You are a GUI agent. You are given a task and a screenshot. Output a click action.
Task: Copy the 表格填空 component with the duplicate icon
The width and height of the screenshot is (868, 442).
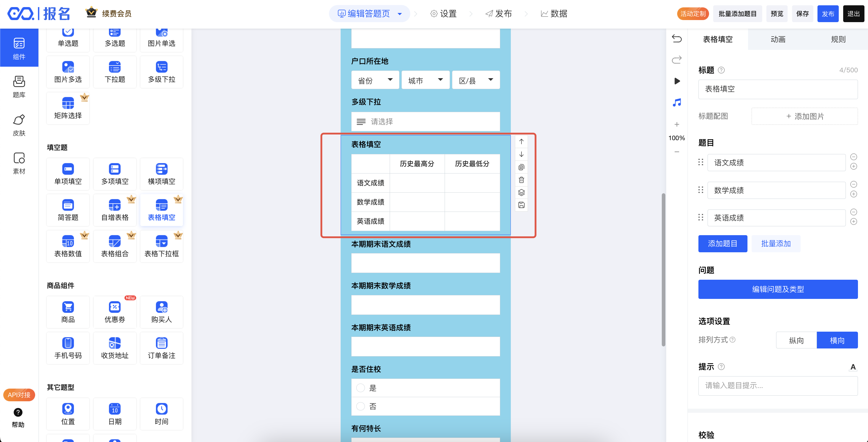[521, 167]
